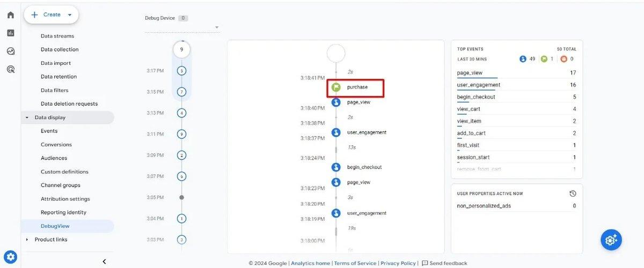Click the blue begin_checkout event icon
The height and width of the screenshot is (268, 644).
tap(336, 167)
